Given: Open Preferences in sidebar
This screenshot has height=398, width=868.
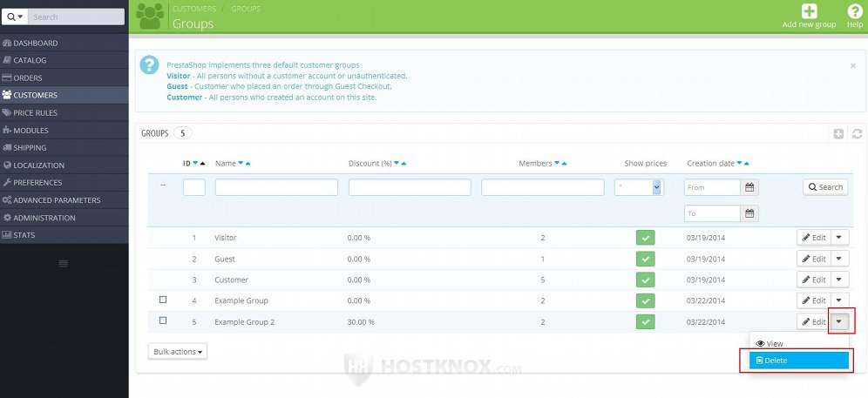Looking at the screenshot, I should (x=64, y=183).
